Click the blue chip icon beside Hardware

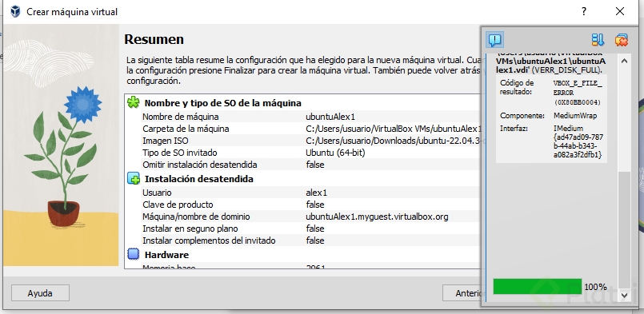134,255
